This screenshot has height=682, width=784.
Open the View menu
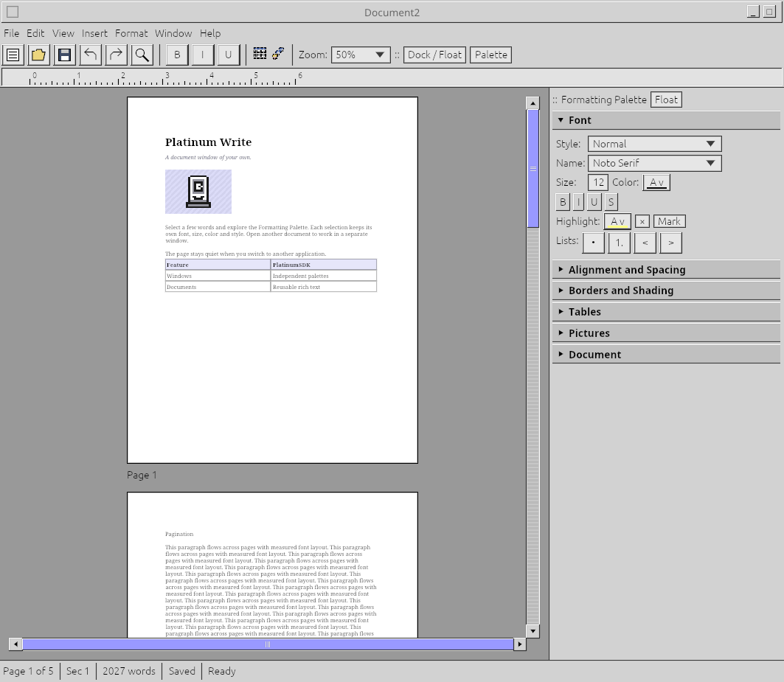pyautogui.click(x=63, y=33)
